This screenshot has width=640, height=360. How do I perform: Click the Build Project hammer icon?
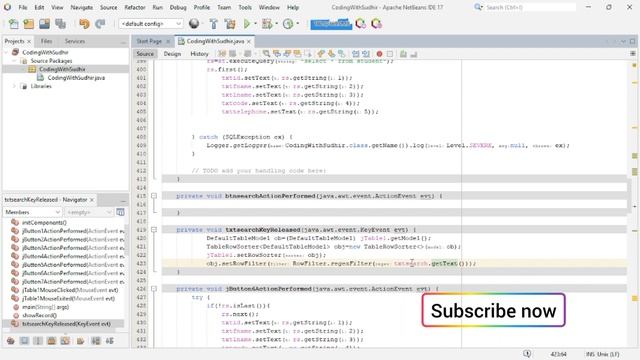[213, 24]
